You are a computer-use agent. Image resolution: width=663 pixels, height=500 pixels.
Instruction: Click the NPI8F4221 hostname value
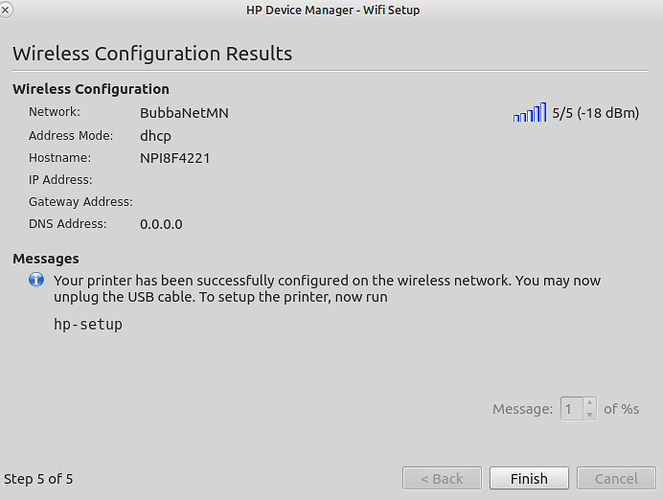175,158
